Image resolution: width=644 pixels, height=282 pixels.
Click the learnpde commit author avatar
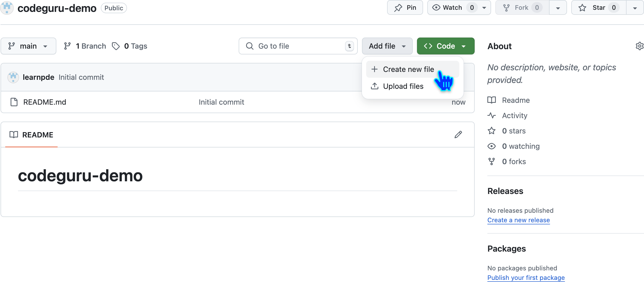[13, 77]
